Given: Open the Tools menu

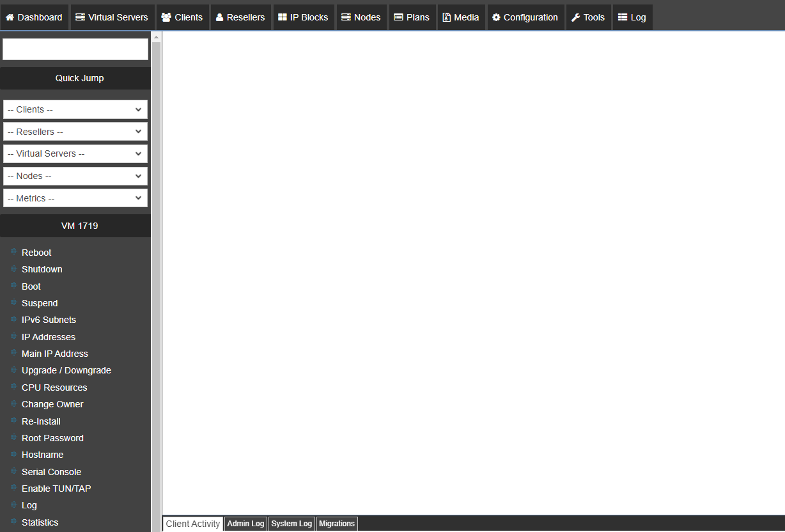Looking at the screenshot, I should coord(588,17).
